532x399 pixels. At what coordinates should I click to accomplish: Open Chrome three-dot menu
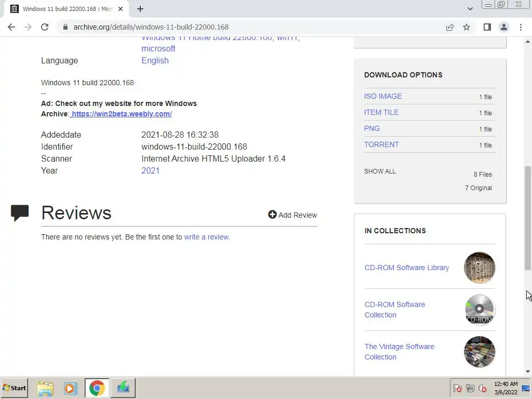pos(521,27)
